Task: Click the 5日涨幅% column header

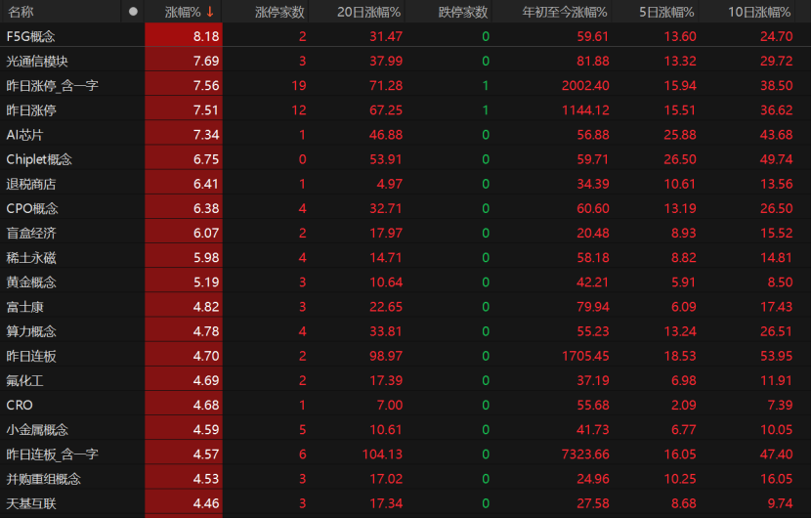Action: pos(666,12)
